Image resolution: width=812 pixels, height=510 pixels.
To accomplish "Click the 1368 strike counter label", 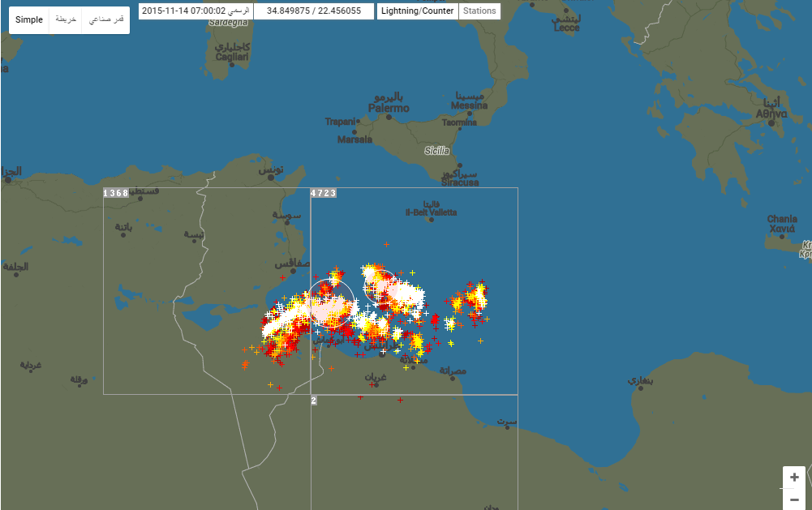I will pos(116,193).
